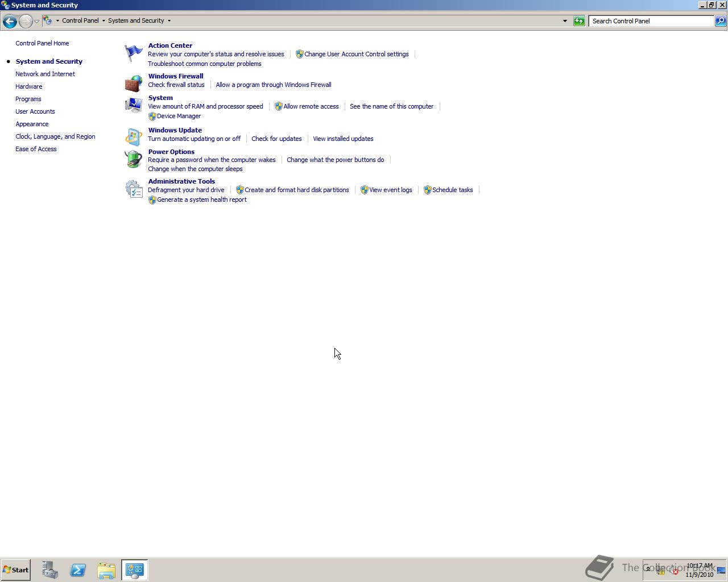The width and height of the screenshot is (728, 582).
Task: Check firewall status
Action: [176, 85]
